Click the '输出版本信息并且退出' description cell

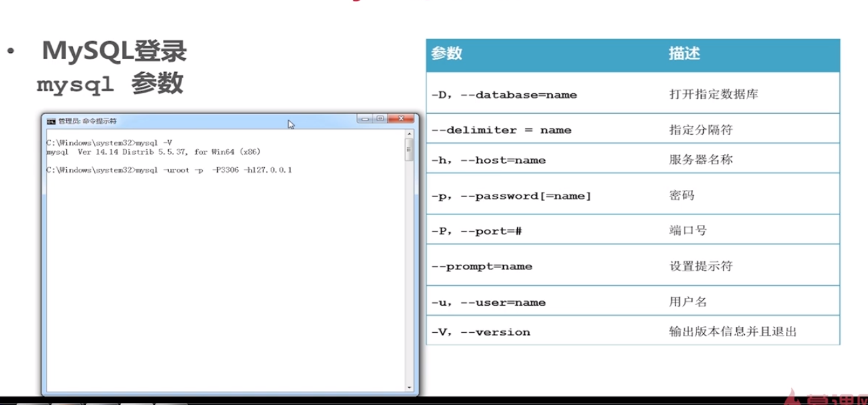pyautogui.click(x=733, y=332)
